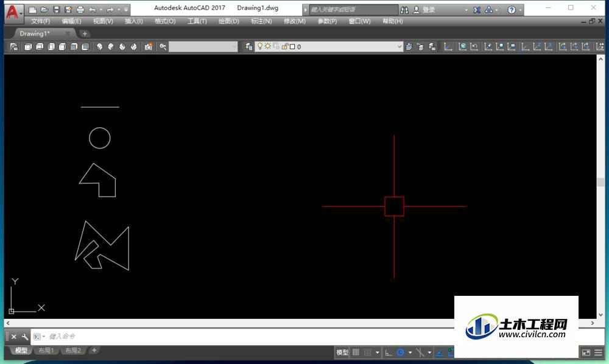
Task: Expand the Help dropdown arrow
Action: click(x=520, y=10)
